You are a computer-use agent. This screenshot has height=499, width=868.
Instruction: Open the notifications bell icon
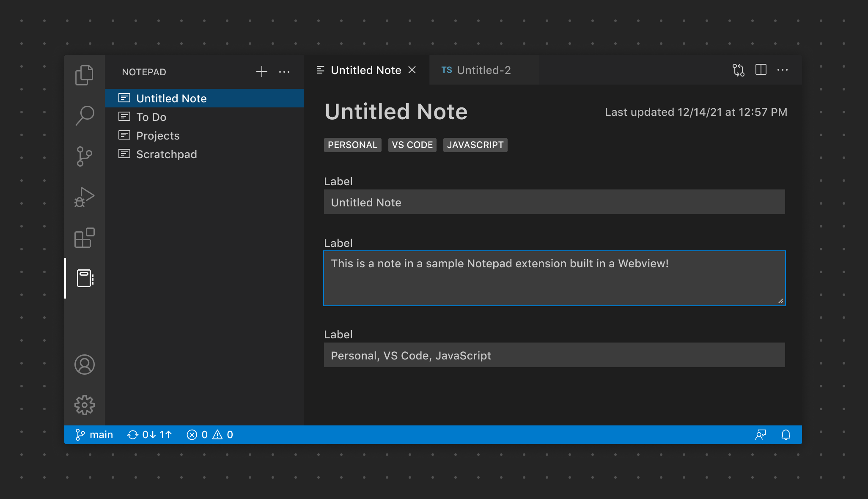tap(786, 434)
